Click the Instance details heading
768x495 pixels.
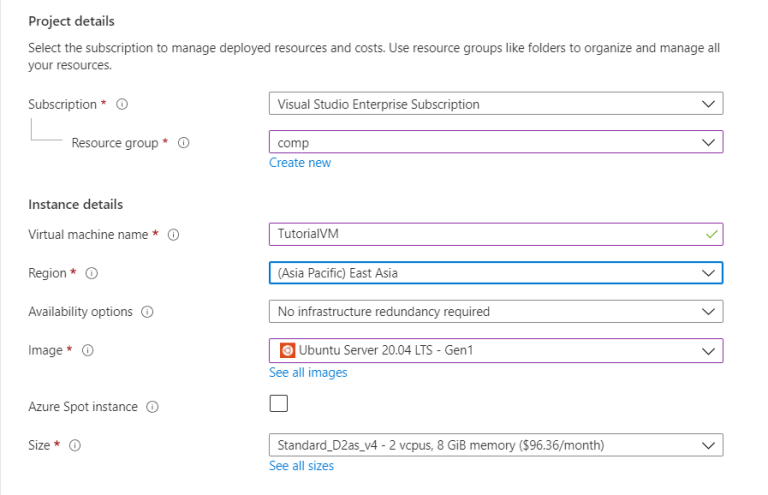tap(75, 204)
